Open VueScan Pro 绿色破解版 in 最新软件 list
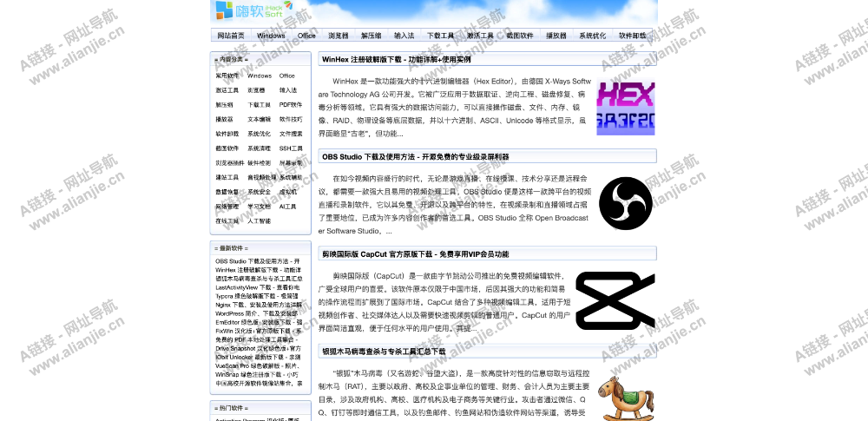 click(x=259, y=366)
